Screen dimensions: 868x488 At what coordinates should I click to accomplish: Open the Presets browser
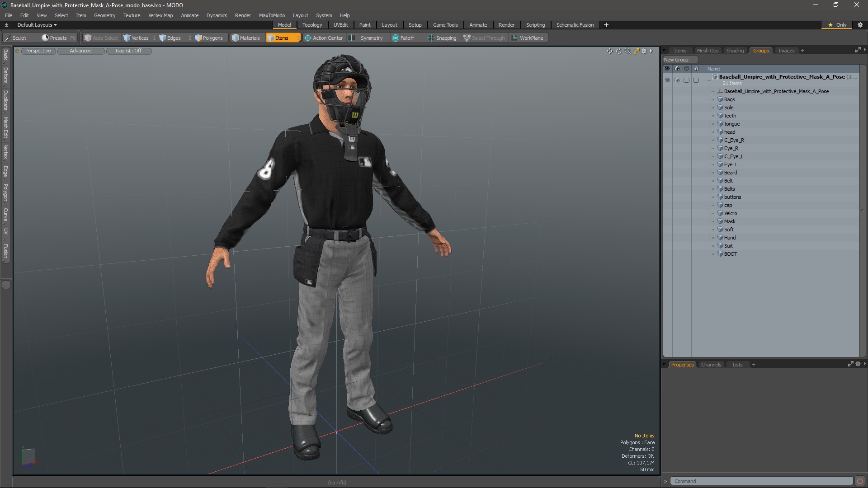click(58, 38)
